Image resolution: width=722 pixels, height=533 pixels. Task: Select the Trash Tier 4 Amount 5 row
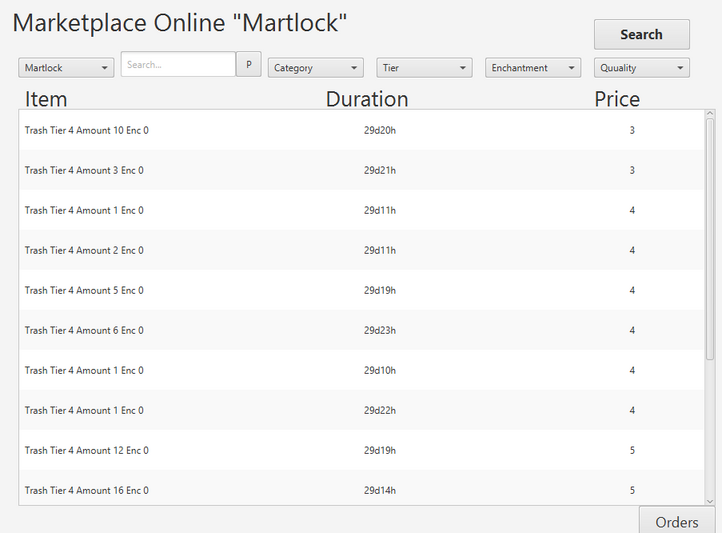click(x=361, y=290)
